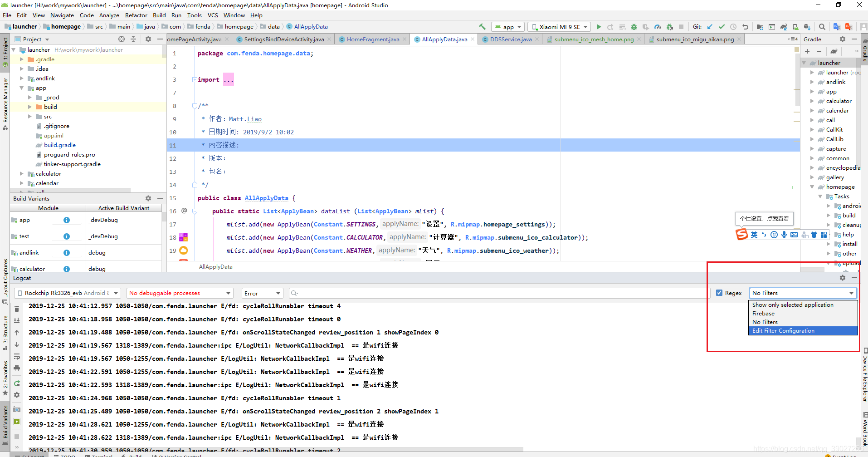Open the SDK Manager icon
Viewport: 868px width, 457px height.
click(807, 27)
